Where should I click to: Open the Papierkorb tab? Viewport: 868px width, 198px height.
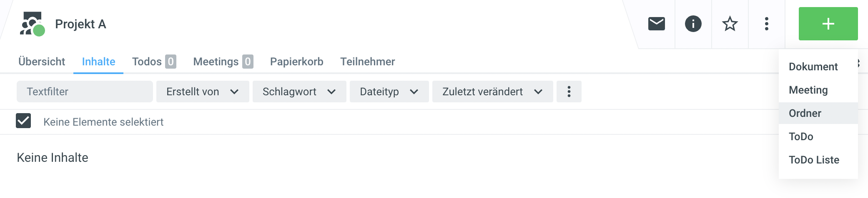296,62
